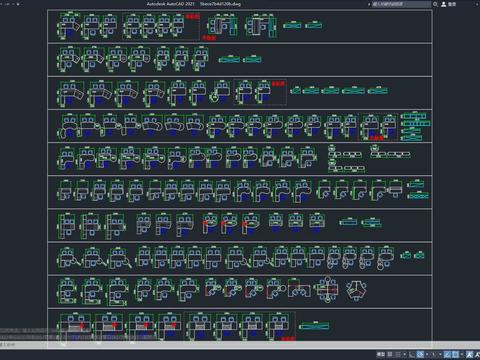Image resolution: width=480 pixels, height=360 pixels.
Task: Click the first quick access toolbar icon
Action: tap(2, 4)
